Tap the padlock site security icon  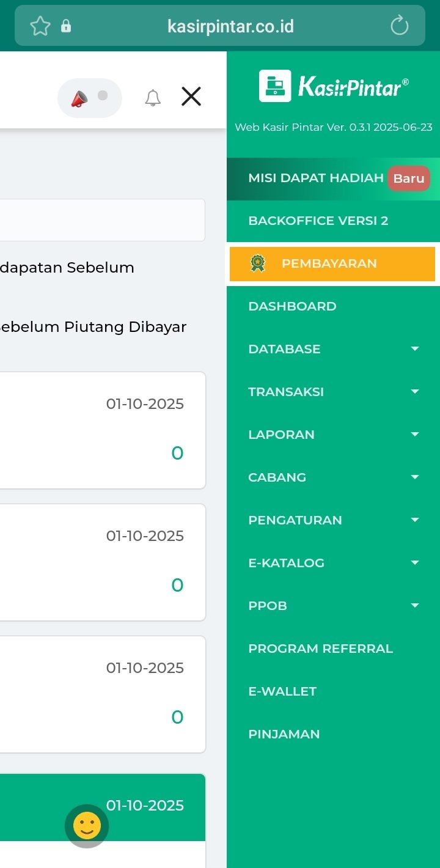pos(66,26)
